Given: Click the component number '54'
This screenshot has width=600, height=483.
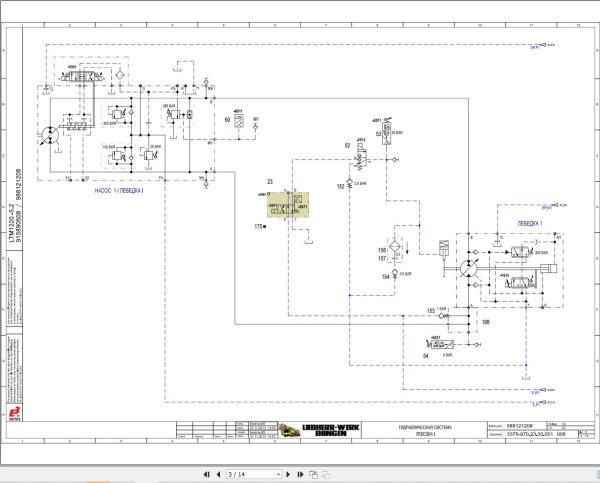Looking at the screenshot, I should point(426,356).
